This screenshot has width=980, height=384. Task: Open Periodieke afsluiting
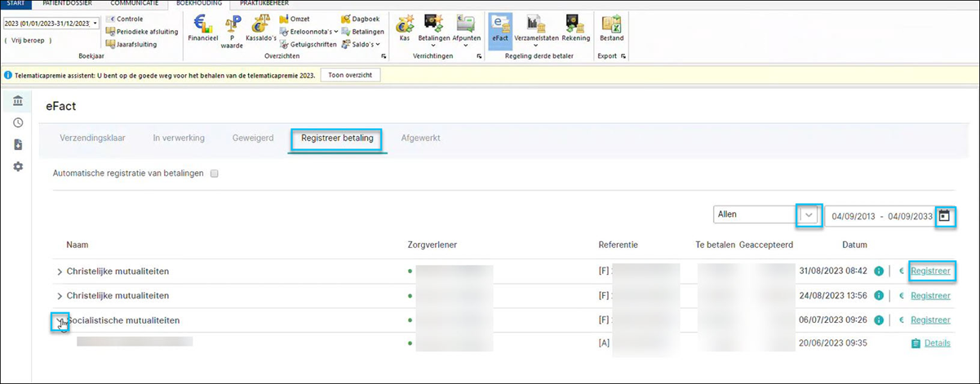coord(141,32)
